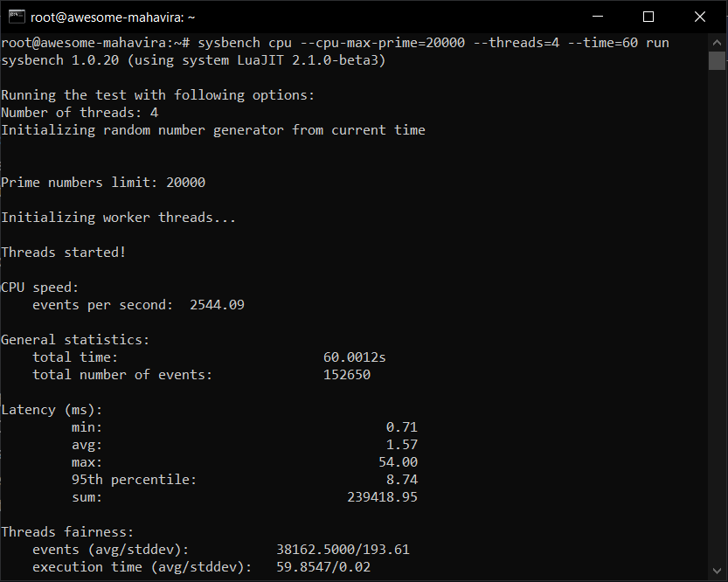Click the 'sysbench cpu' command text
The width and height of the screenshot is (728, 582).
point(245,43)
